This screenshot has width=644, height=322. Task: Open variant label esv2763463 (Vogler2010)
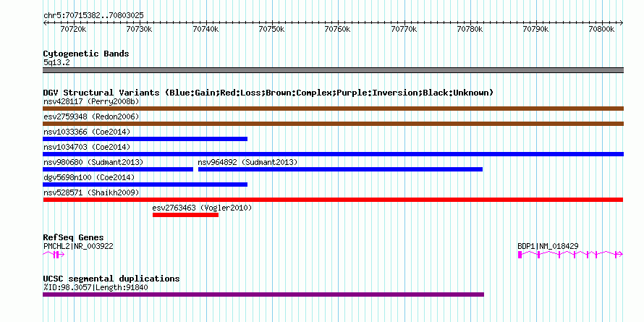[x=202, y=208]
